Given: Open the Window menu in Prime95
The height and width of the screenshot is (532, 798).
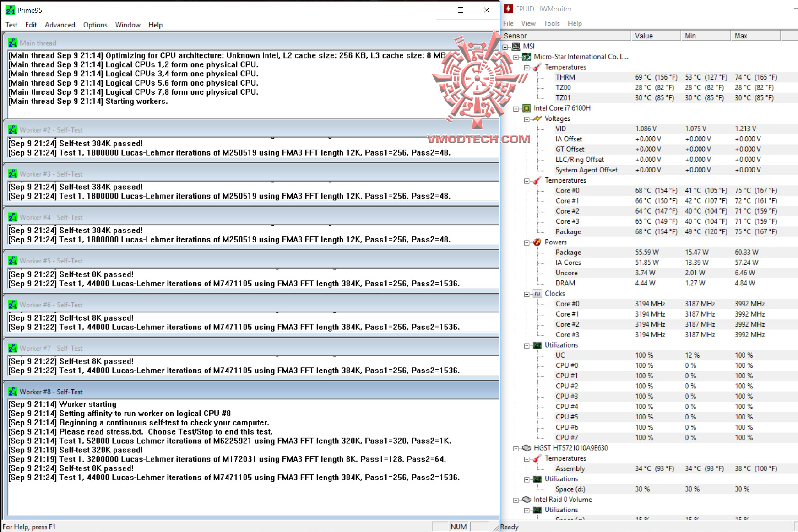Looking at the screenshot, I should coord(128,25).
